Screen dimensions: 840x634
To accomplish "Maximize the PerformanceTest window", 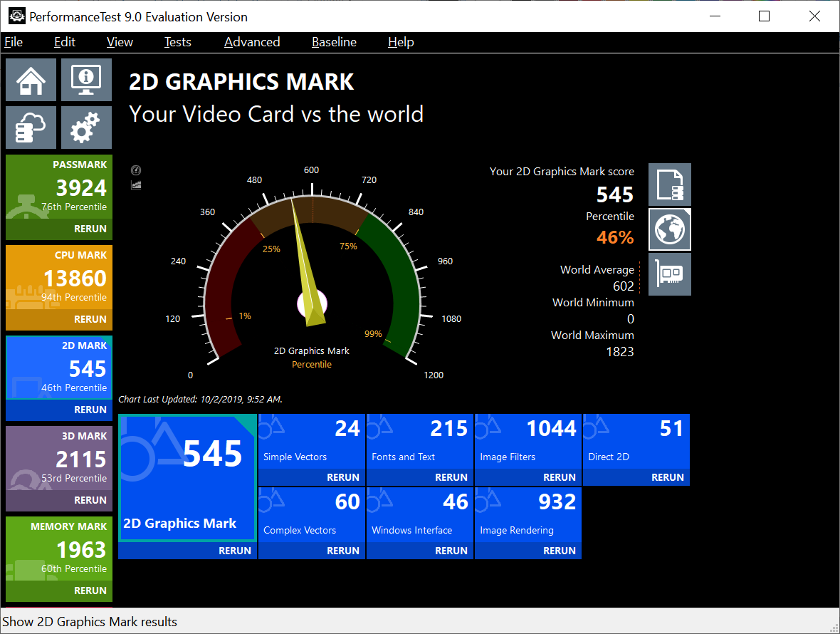I will (765, 16).
